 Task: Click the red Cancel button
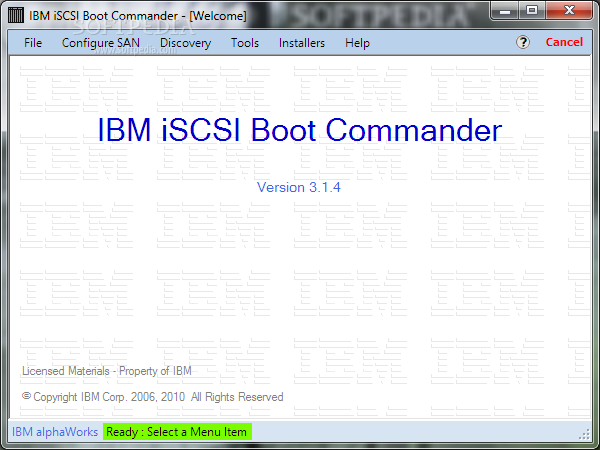[564, 42]
